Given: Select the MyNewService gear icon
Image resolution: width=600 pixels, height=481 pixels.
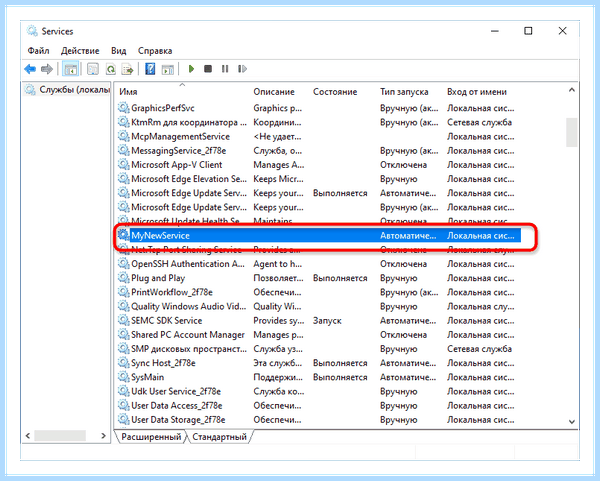Looking at the screenshot, I should pos(123,235).
